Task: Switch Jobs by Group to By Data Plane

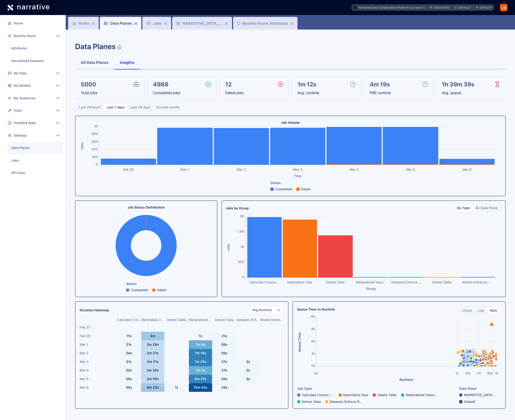Action: coord(487,208)
